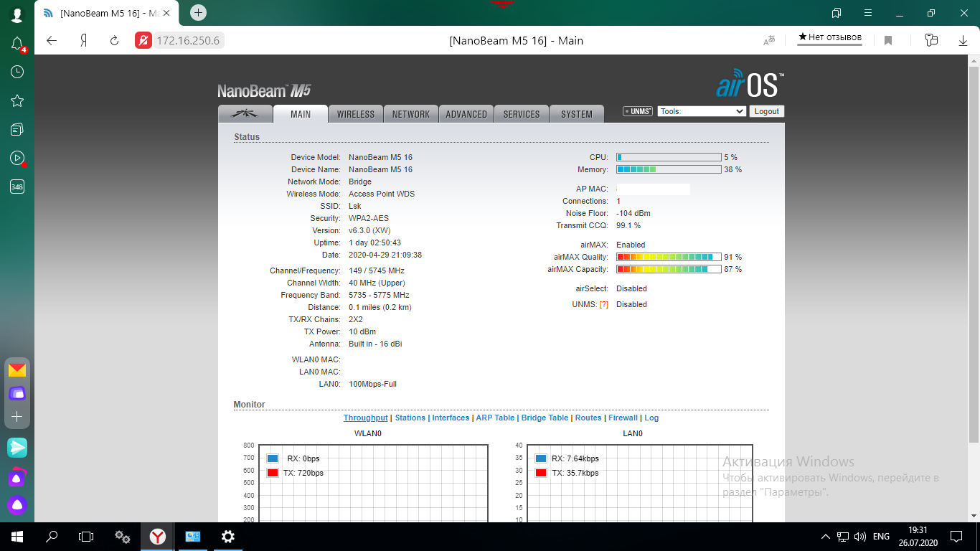Screen dimensions: 980x551
Task: Open the ADVANCED tab
Action: coord(466,114)
